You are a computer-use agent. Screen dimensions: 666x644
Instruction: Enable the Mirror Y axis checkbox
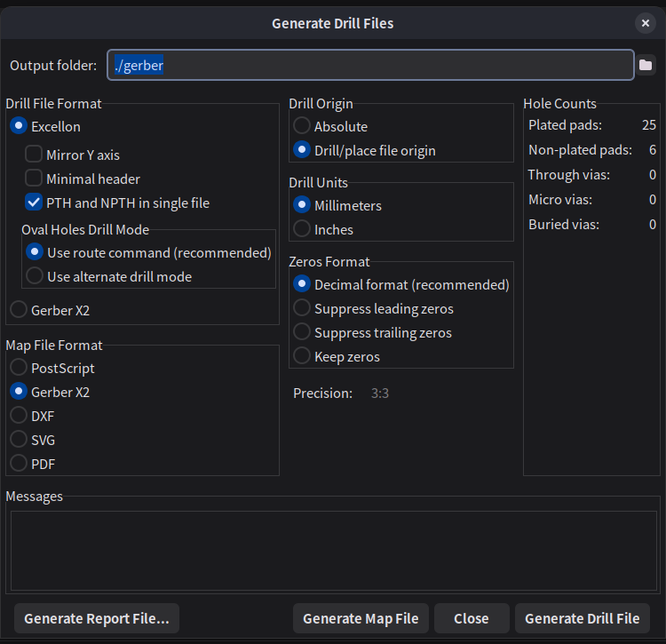[x=34, y=155]
